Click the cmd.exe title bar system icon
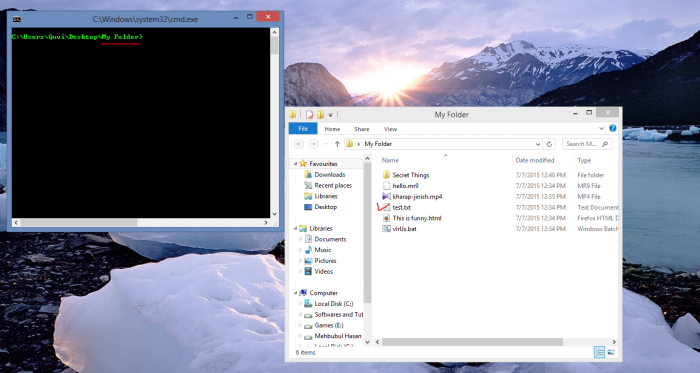Image resolution: width=700 pixels, height=373 pixels. [17, 19]
